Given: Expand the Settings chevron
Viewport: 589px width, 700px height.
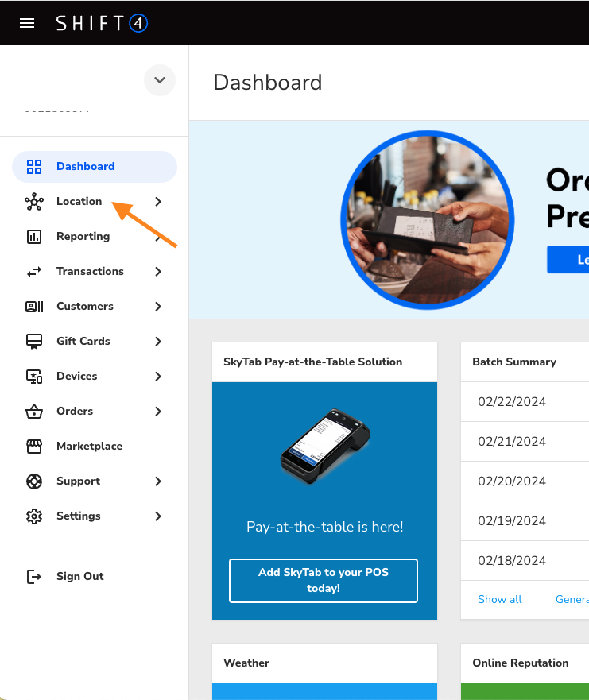Looking at the screenshot, I should [x=158, y=516].
